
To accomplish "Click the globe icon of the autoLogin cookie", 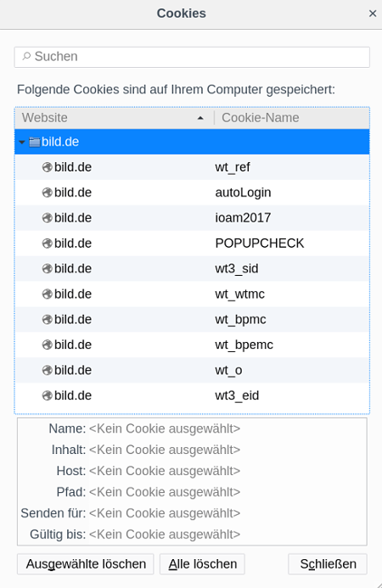I will tap(48, 193).
